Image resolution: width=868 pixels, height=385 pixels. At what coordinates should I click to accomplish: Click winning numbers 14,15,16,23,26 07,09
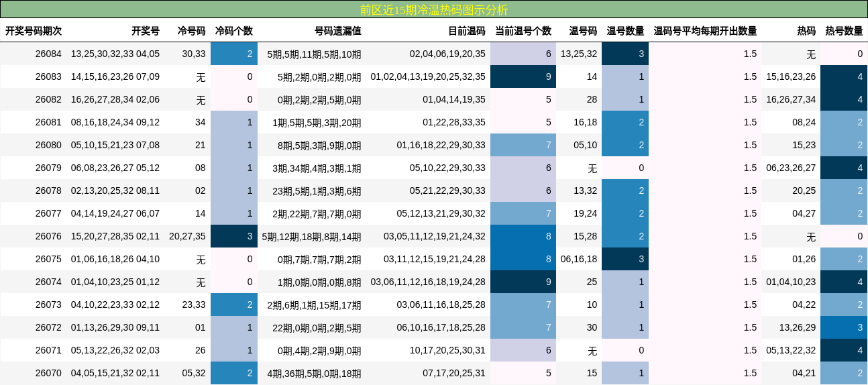(x=115, y=76)
